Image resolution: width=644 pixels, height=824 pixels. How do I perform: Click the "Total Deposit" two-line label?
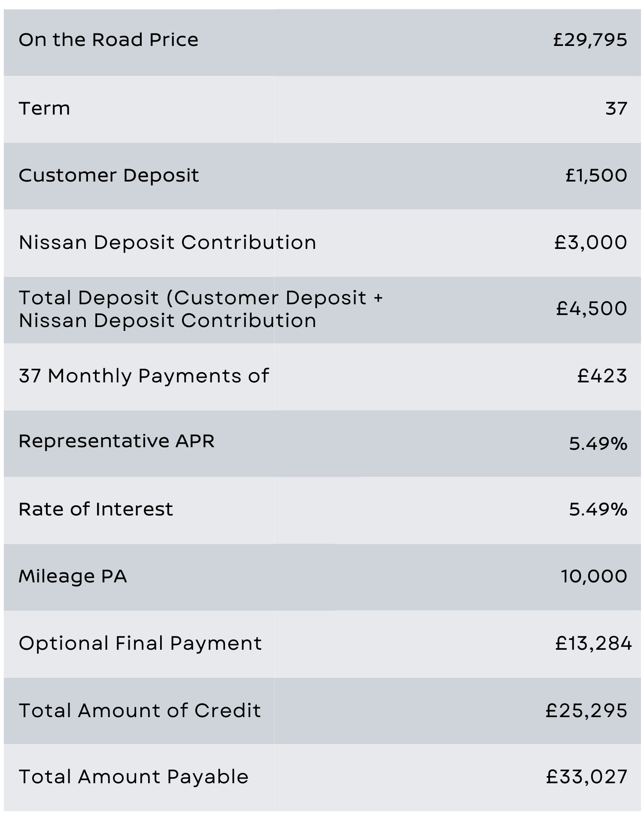pos(200,309)
